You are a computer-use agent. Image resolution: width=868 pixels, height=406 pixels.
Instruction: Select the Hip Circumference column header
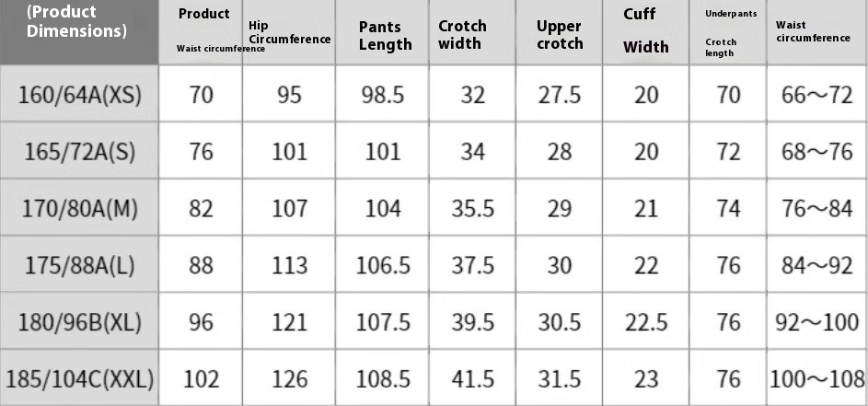coord(288,31)
